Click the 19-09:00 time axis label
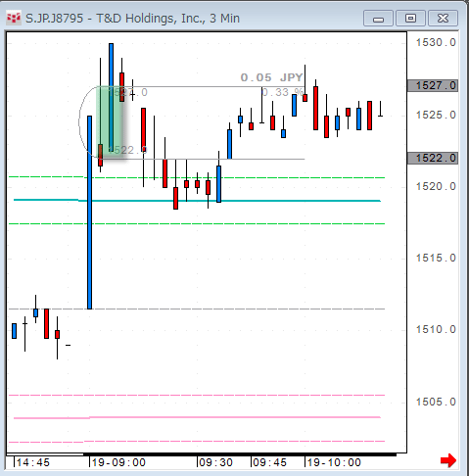The width and height of the screenshot is (469, 476). [x=118, y=462]
